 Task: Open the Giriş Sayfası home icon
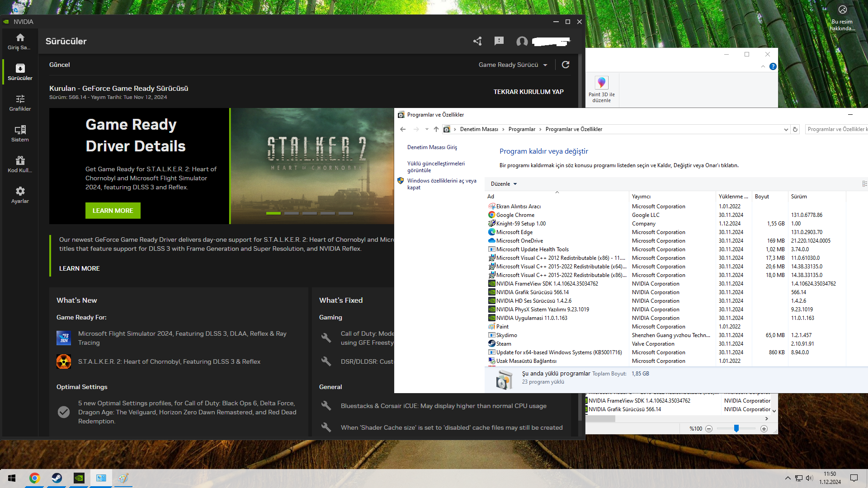[20, 38]
